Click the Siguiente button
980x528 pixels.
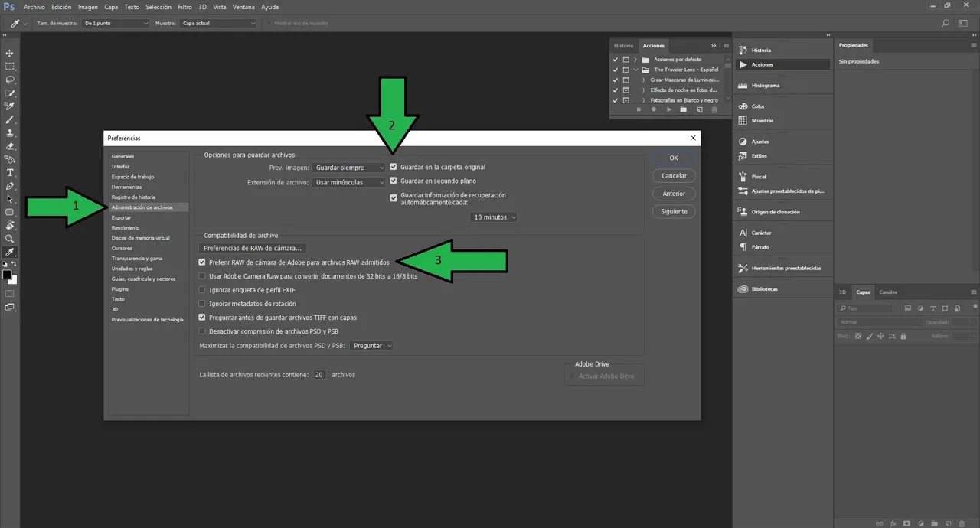pos(674,211)
